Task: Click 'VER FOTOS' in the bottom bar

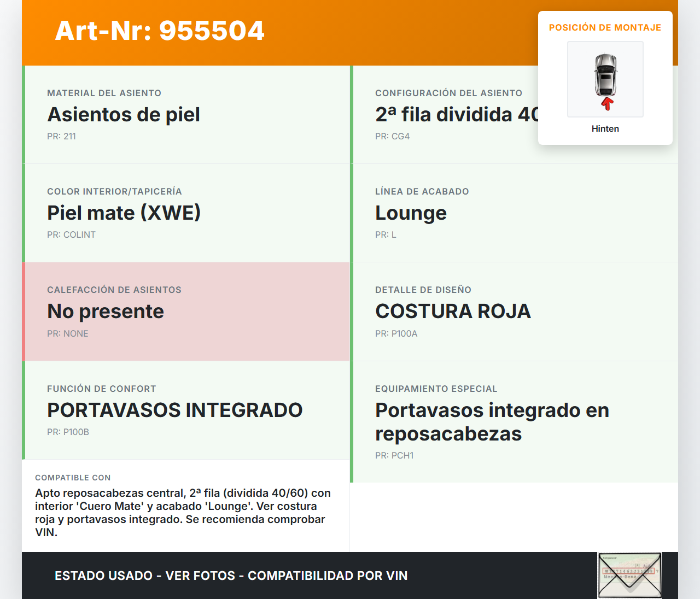Action: pyautogui.click(x=201, y=576)
